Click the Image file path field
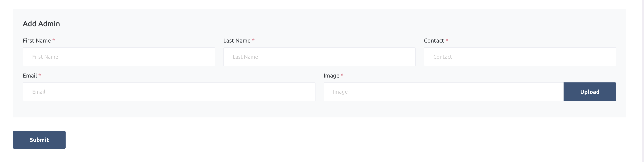Image resolution: width=644 pixels, height=162 pixels. 443,92
